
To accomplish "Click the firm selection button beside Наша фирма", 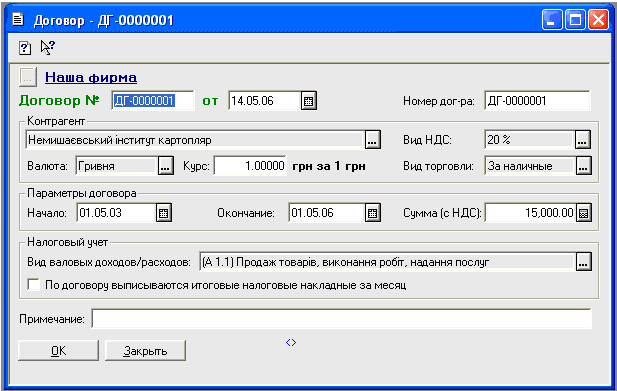I will pos(28,77).
